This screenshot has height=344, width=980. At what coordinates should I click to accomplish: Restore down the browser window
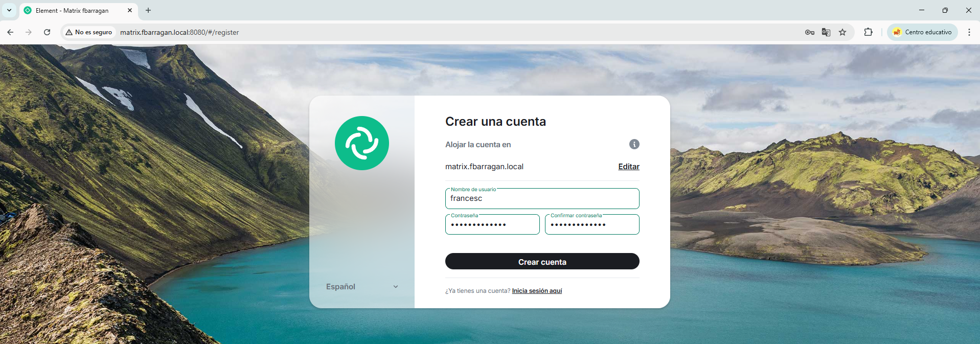click(x=945, y=10)
